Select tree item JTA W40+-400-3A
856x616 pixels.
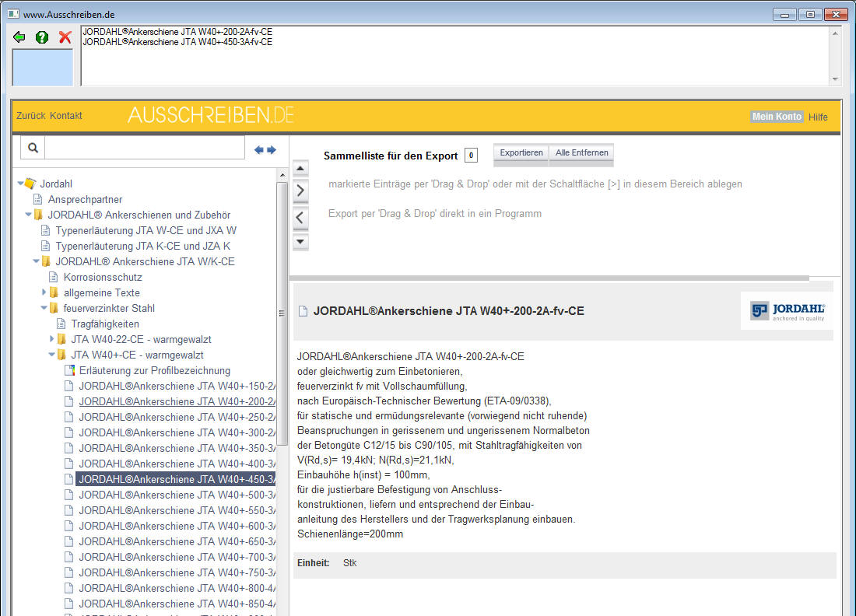pos(177,464)
